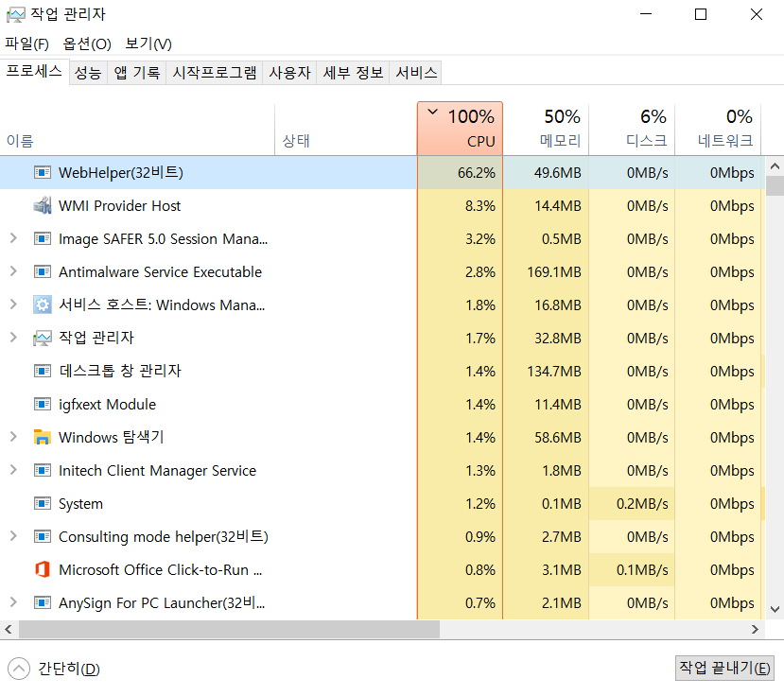Collapse view with 간단히(D) arrow
Viewport: 784px width, 696px height.
pyautogui.click(x=19, y=669)
